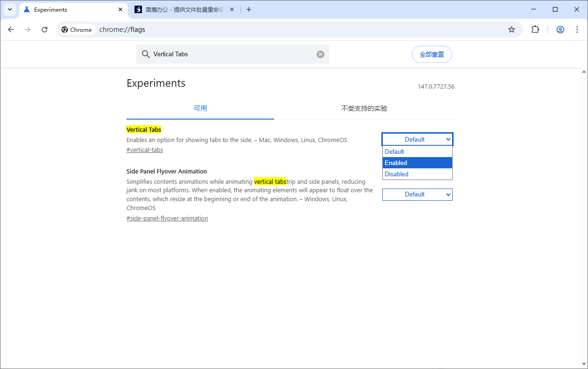Open the Chrome profile avatar menu
The height and width of the screenshot is (369, 588).
click(x=560, y=30)
